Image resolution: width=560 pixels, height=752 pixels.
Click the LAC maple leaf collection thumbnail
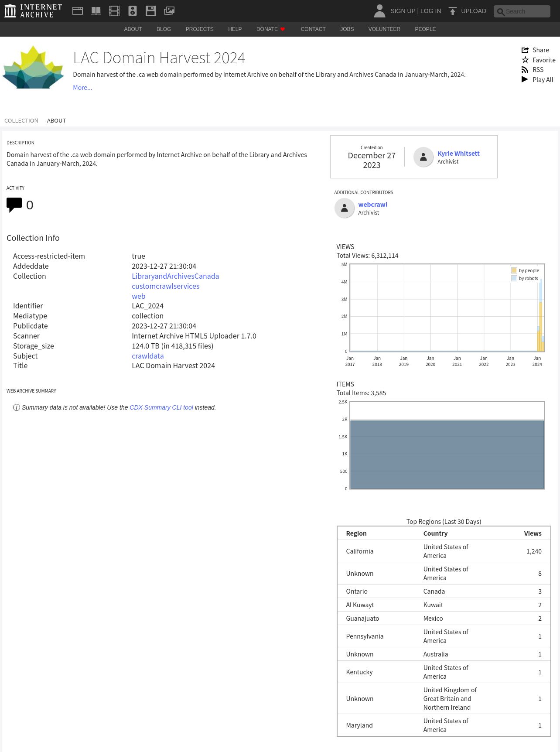coord(33,67)
